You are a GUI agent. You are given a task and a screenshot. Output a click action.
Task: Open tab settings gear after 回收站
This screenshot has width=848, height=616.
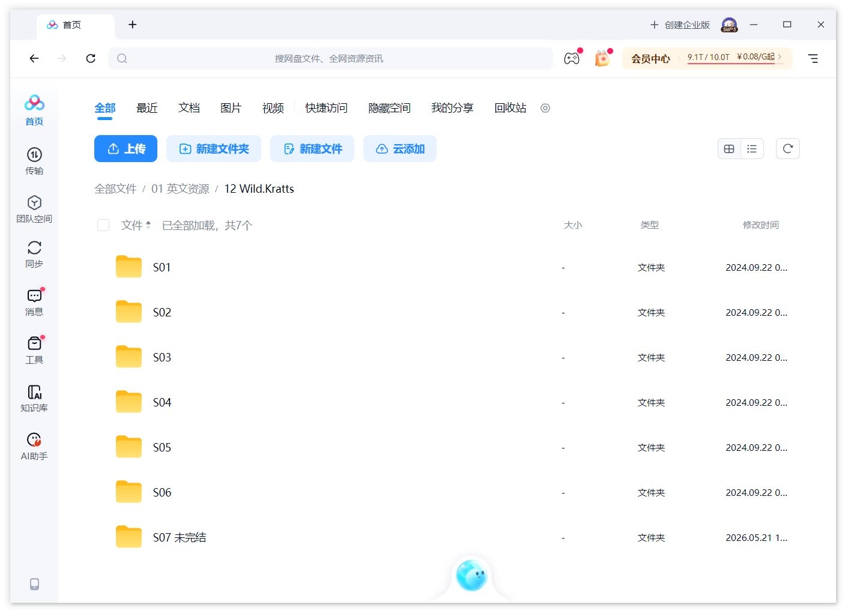(x=545, y=108)
